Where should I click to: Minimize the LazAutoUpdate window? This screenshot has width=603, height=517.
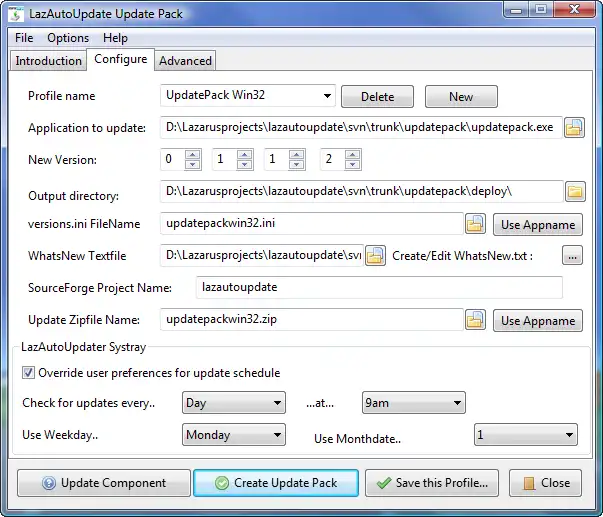(516, 9)
